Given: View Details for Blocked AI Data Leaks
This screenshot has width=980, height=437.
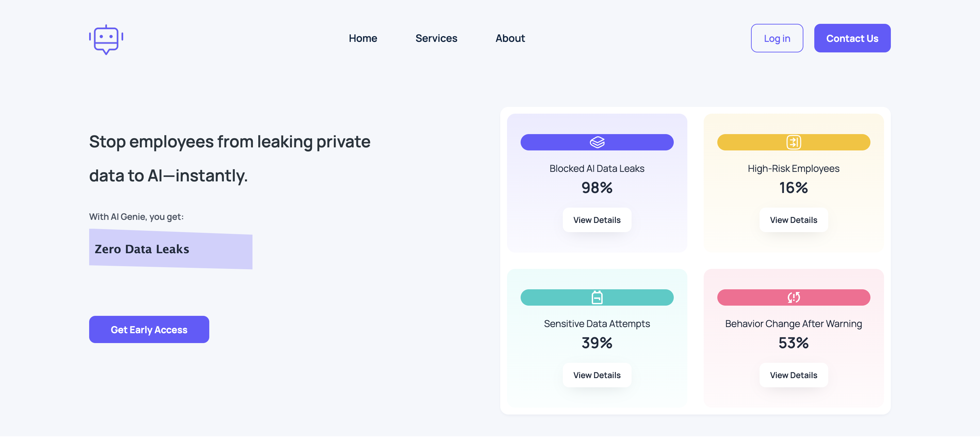Looking at the screenshot, I should (x=597, y=220).
